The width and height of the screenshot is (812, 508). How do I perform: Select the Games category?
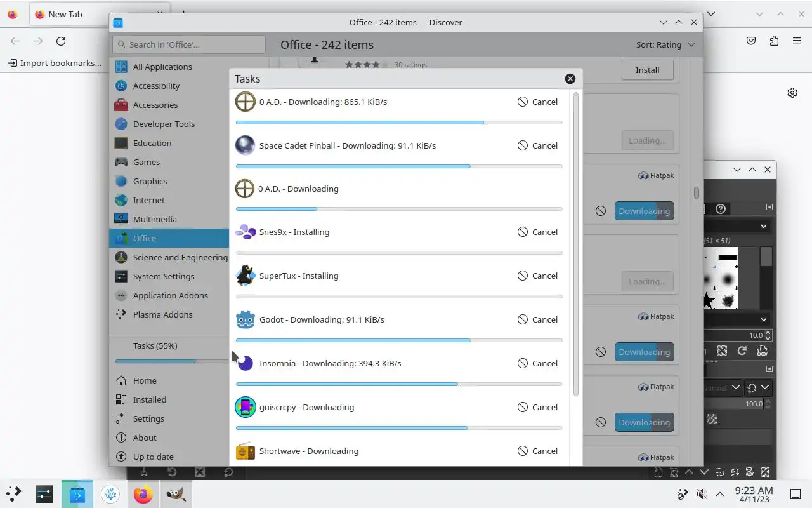click(x=169, y=162)
